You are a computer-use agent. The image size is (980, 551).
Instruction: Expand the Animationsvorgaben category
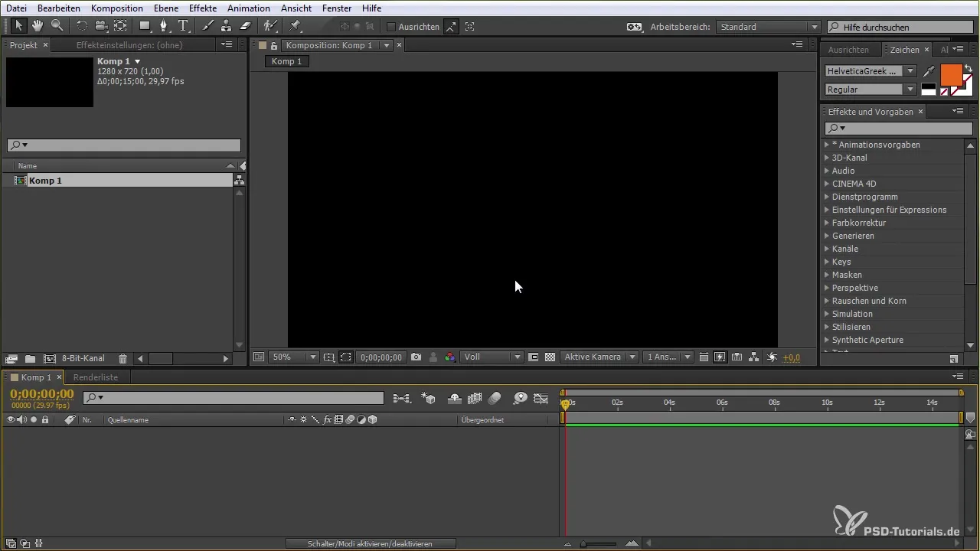(827, 145)
